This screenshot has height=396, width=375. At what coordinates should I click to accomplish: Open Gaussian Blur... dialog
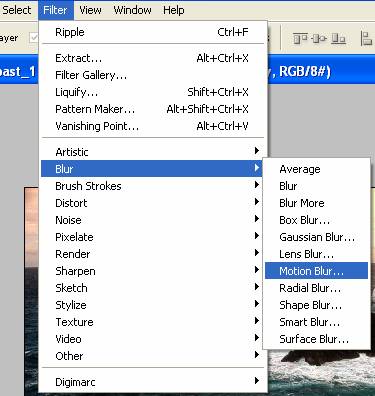[317, 237]
